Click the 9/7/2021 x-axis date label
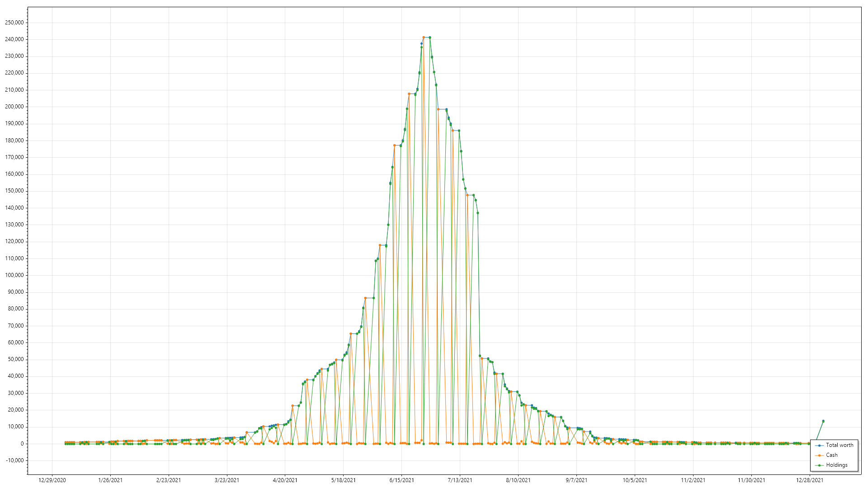The image size is (868, 488). 576,480
